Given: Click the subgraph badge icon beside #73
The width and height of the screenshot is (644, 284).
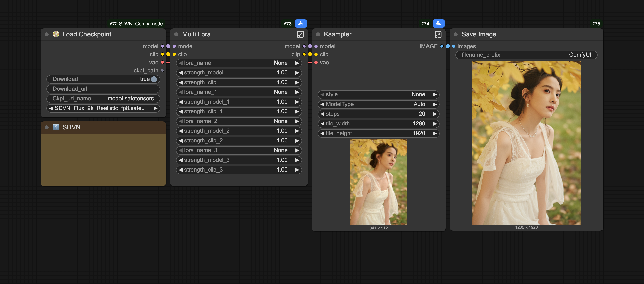Looking at the screenshot, I should click(301, 23).
